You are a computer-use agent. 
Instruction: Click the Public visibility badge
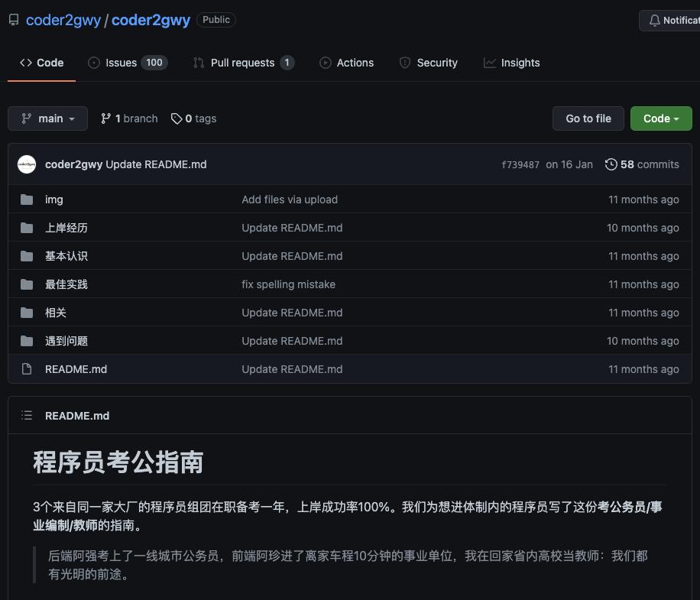tap(216, 20)
